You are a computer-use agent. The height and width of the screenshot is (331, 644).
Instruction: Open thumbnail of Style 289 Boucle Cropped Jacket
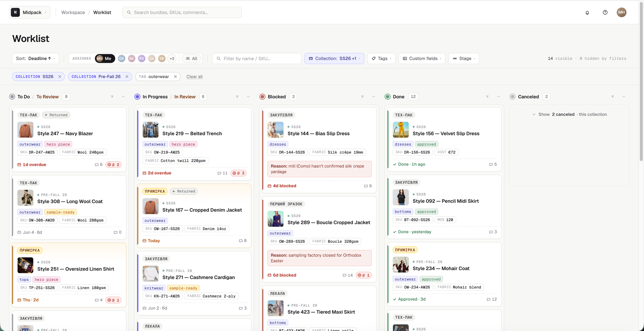[x=276, y=219]
